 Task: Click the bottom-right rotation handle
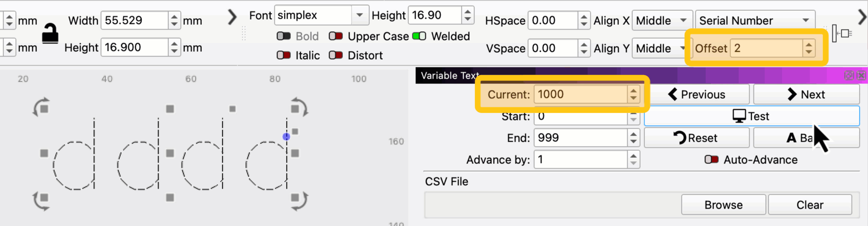pyautogui.click(x=299, y=200)
